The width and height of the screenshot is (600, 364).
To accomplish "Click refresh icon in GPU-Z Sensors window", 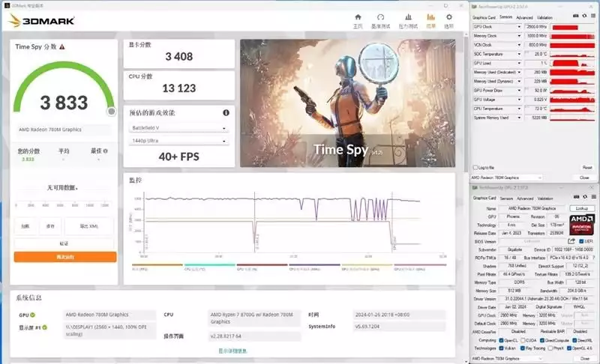I will [x=584, y=16].
